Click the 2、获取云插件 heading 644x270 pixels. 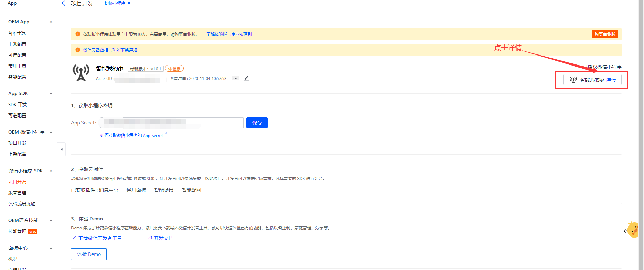point(87,169)
